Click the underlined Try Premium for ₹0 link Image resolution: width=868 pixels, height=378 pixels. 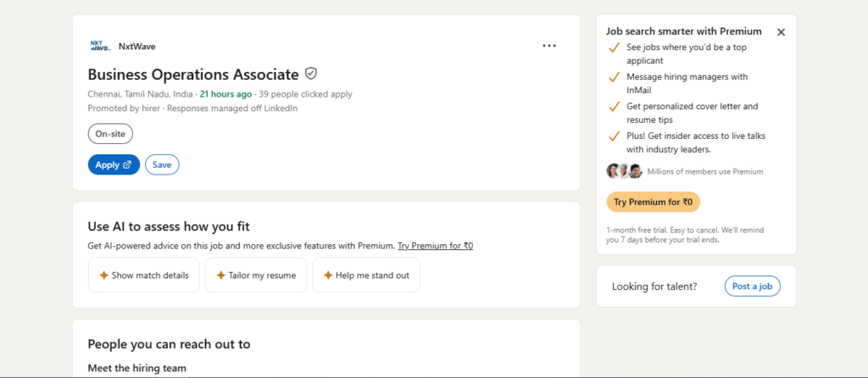click(x=435, y=246)
